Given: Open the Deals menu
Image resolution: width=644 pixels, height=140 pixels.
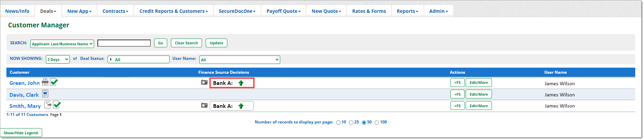Looking at the screenshot, I should (x=48, y=11).
